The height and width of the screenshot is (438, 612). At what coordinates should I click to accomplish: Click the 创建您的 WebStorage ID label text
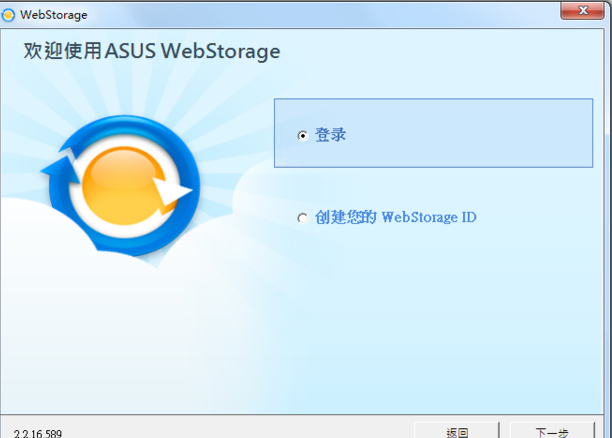[x=396, y=217]
